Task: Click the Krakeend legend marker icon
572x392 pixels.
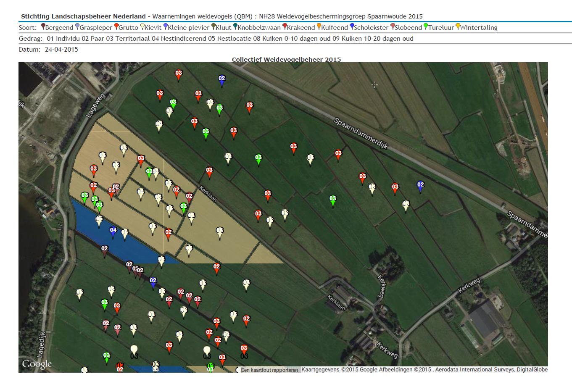Action: [x=285, y=27]
